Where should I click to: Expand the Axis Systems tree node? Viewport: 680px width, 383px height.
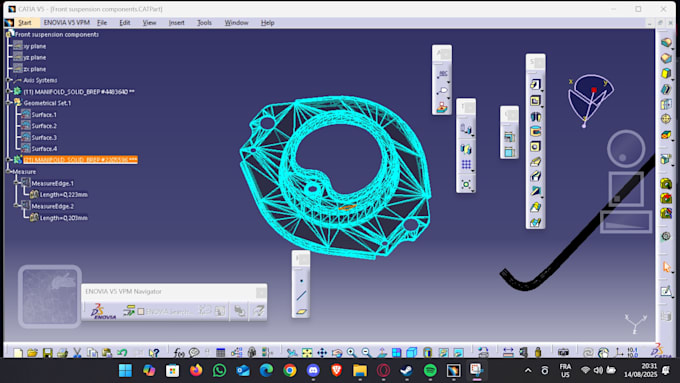point(9,80)
